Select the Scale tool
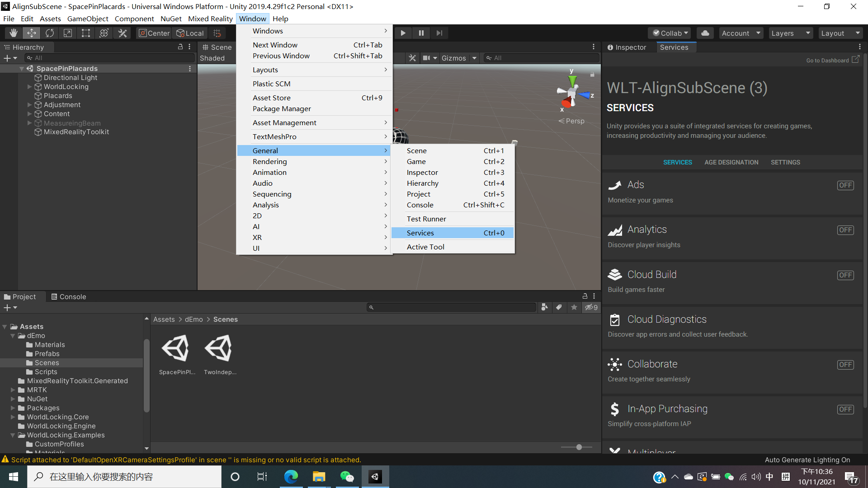The height and width of the screenshot is (488, 868). coord(68,33)
